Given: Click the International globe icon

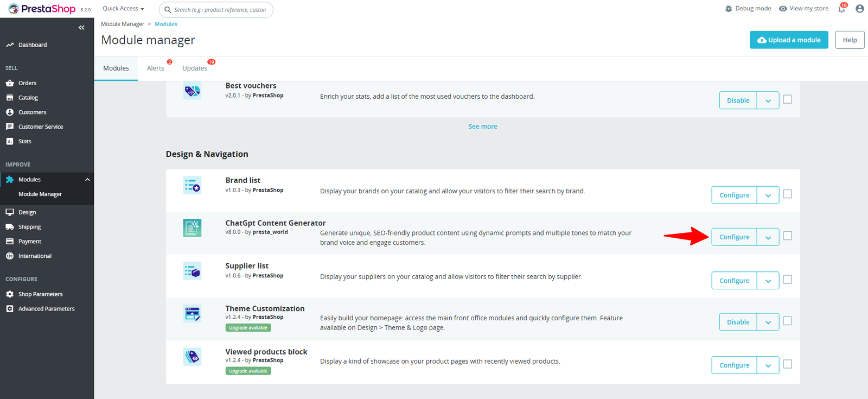Looking at the screenshot, I should point(10,256).
